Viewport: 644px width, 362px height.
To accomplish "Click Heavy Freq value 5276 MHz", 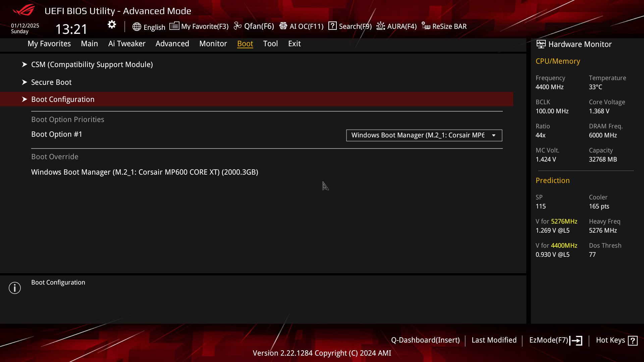I will pyautogui.click(x=603, y=231).
